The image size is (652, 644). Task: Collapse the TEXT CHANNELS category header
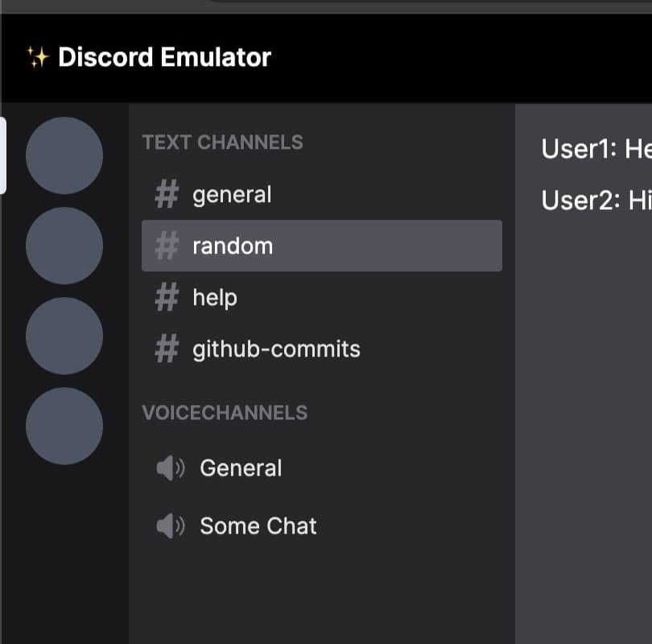pos(222,142)
